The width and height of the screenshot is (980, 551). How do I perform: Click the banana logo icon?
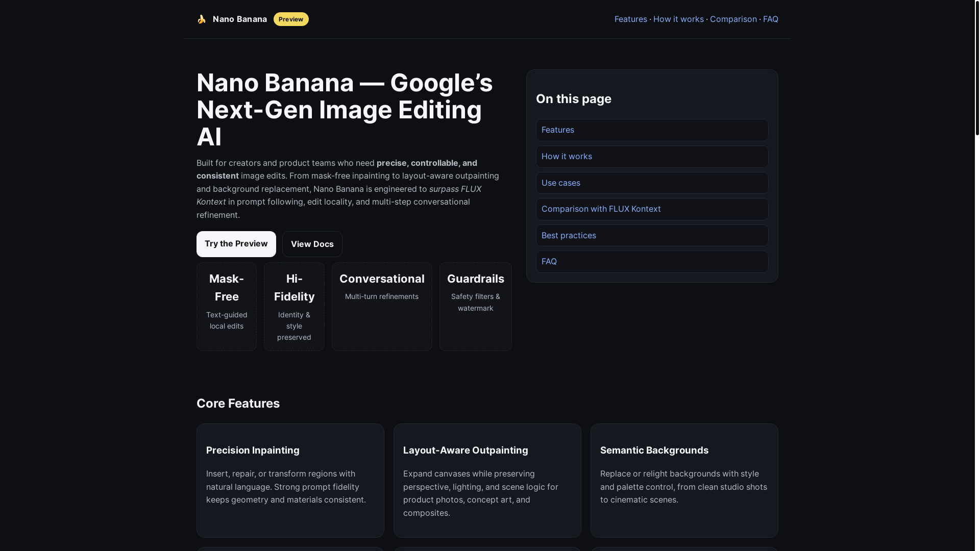click(x=202, y=19)
